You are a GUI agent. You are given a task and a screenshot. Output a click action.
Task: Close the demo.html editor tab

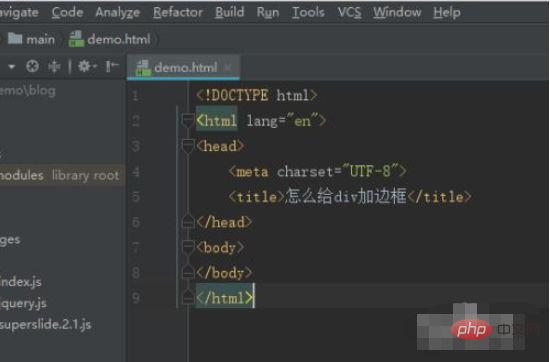pyautogui.click(x=228, y=67)
